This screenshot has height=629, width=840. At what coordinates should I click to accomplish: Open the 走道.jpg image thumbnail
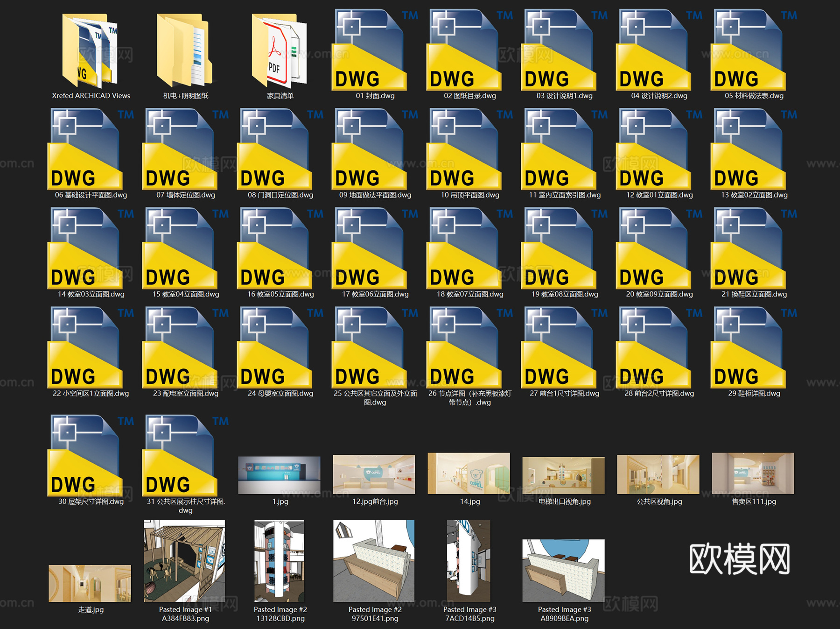click(90, 583)
